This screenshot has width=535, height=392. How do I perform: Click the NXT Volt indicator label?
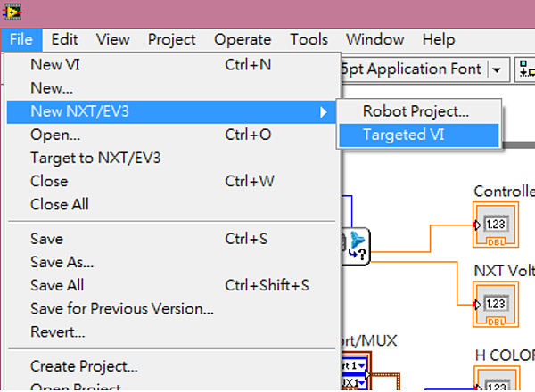tap(505, 271)
